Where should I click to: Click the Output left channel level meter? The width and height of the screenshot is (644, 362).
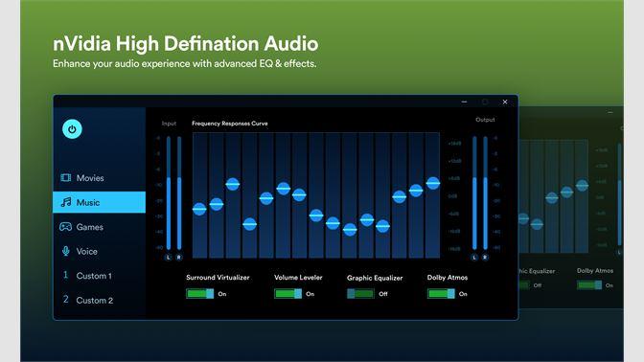tap(474, 192)
